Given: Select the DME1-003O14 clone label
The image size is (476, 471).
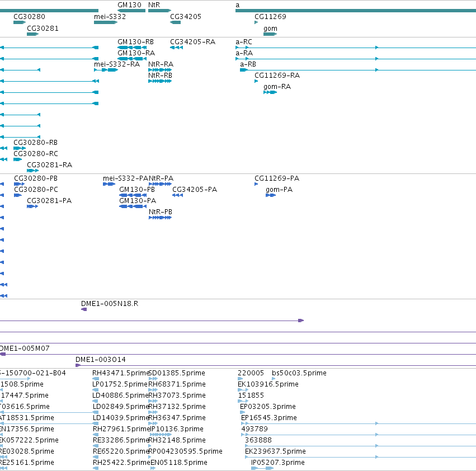Looking at the screenshot, I should [x=101, y=360].
